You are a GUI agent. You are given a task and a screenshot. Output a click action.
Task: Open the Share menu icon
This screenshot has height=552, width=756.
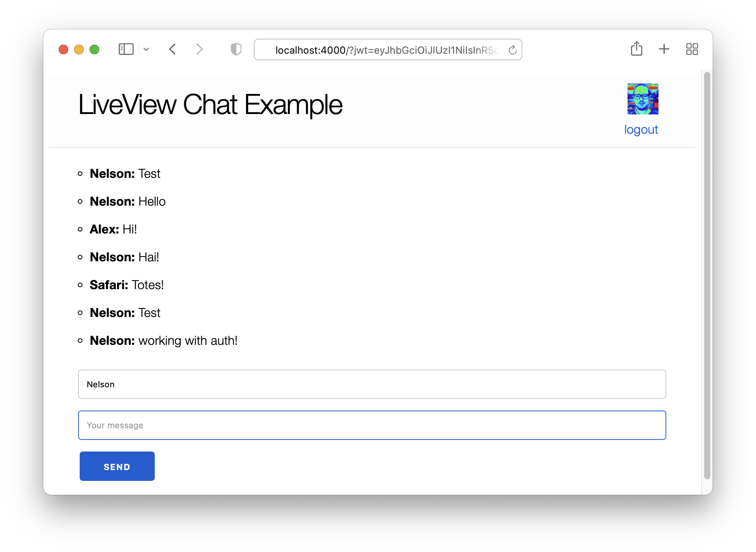(x=636, y=49)
